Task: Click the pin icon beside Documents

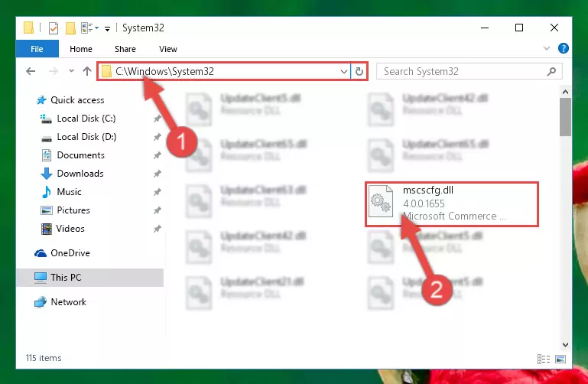Action: click(157, 155)
